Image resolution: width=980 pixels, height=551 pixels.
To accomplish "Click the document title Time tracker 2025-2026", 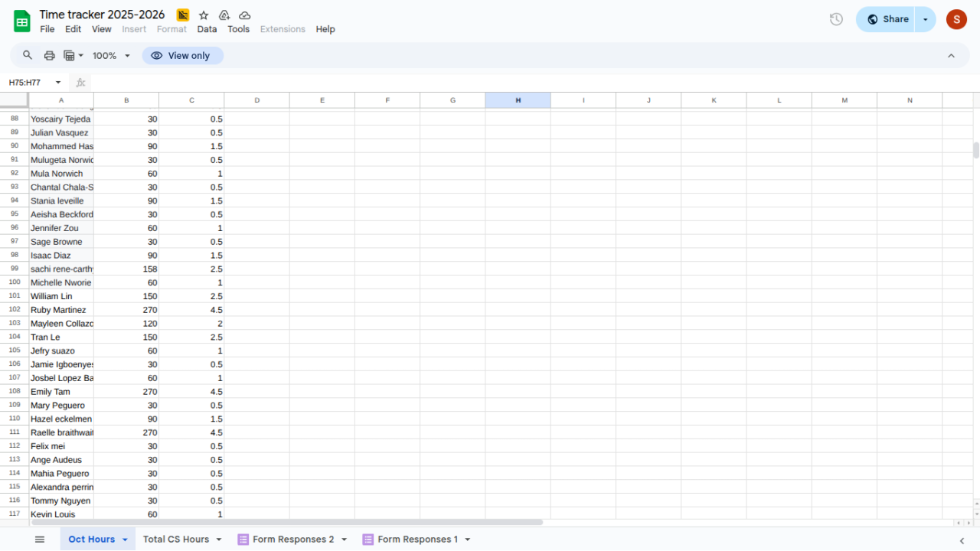I will (102, 15).
